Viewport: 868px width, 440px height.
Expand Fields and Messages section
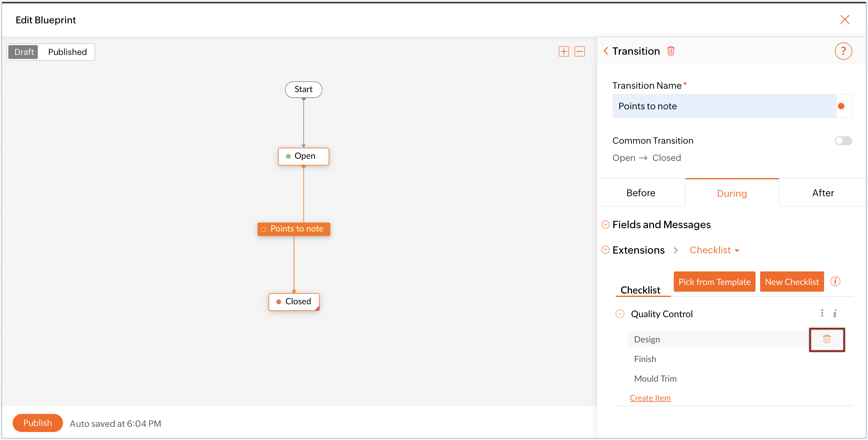coord(605,224)
